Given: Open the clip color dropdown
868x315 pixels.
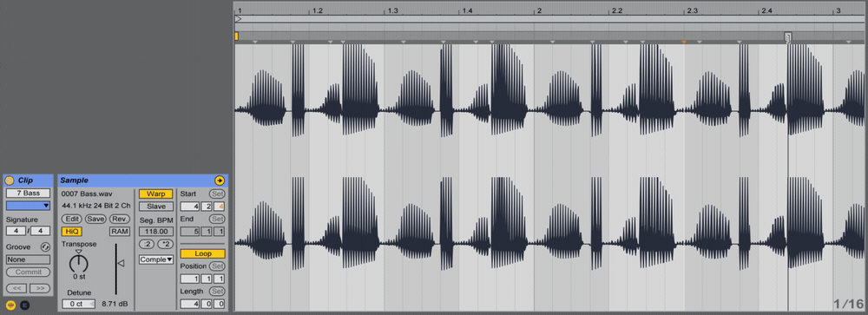Looking at the screenshot, I should coord(28,206).
